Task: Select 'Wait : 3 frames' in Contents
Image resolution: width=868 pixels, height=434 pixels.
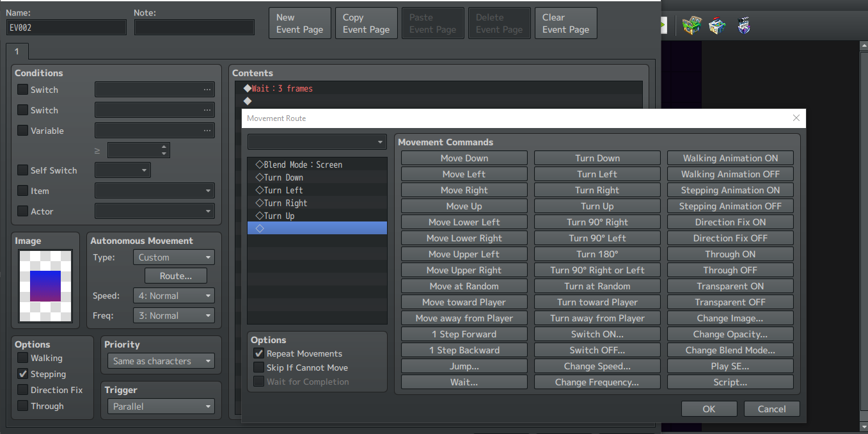Action: pyautogui.click(x=439, y=88)
